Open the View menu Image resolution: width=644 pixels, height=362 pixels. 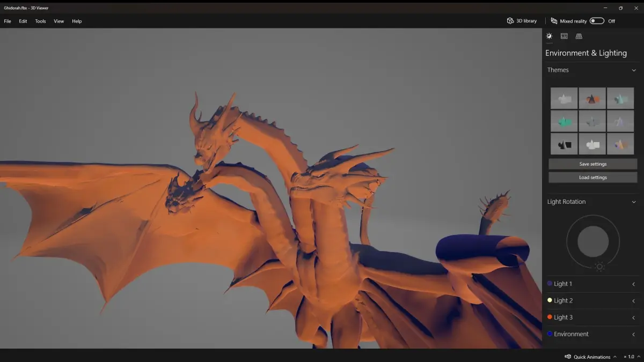(x=58, y=21)
